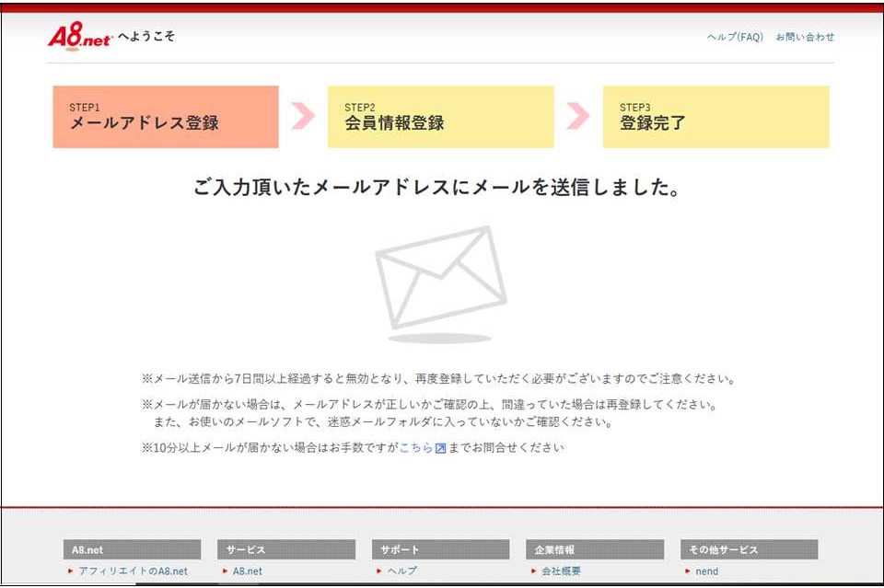Click the mail sent heading text
Screen dimensions: 884x588
point(436,187)
